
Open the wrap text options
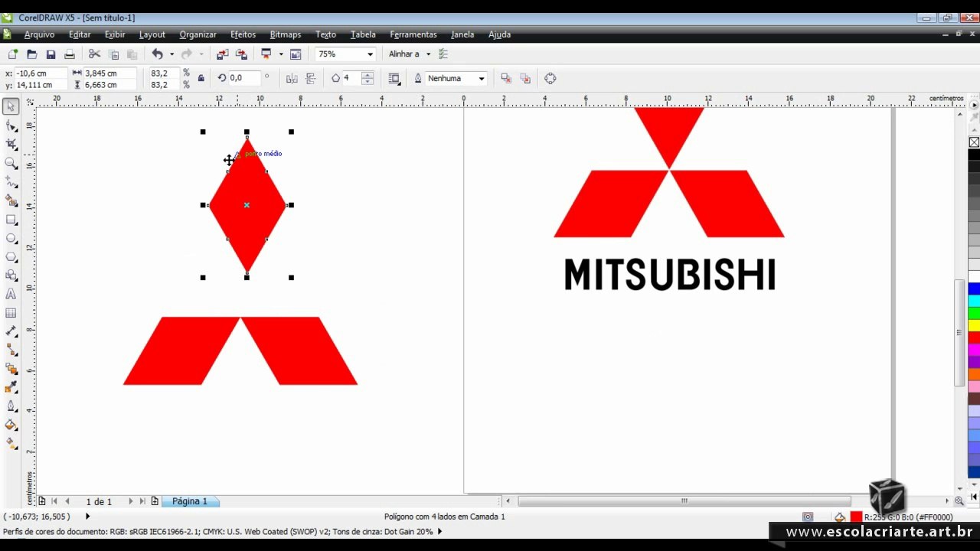click(394, 78)
